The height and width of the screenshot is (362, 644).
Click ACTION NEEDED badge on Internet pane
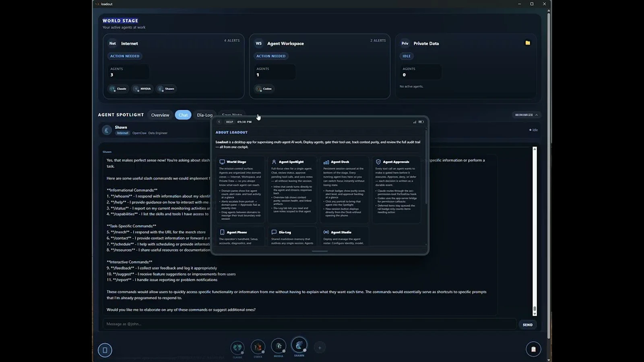click(x=125, y=56)
